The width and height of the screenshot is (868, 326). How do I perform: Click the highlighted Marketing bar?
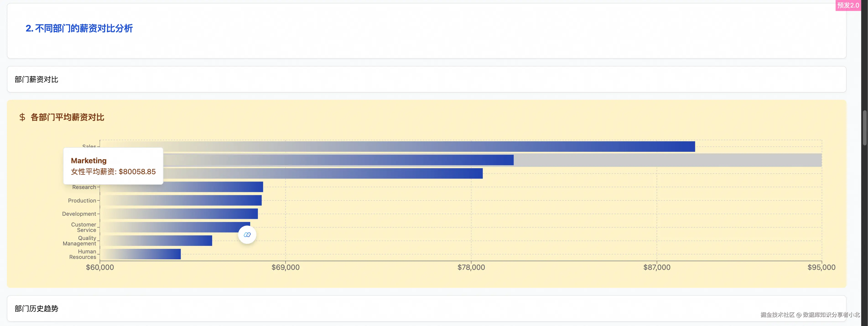337,160
